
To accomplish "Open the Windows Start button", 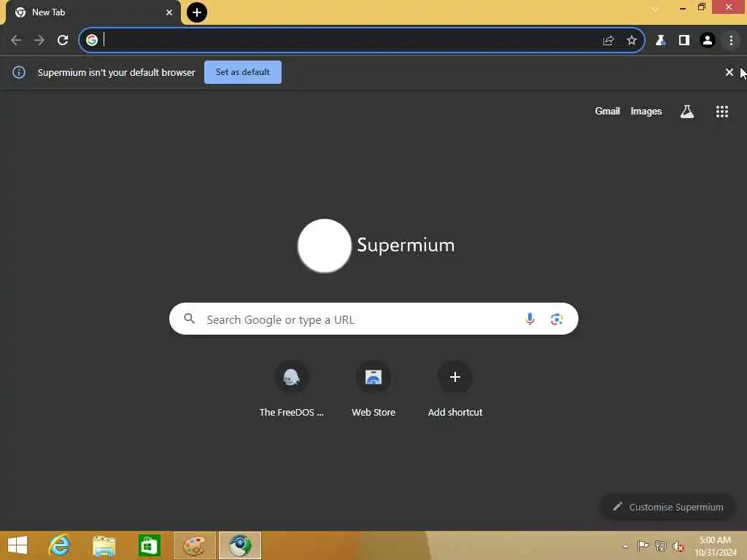I will coord(18,545).
